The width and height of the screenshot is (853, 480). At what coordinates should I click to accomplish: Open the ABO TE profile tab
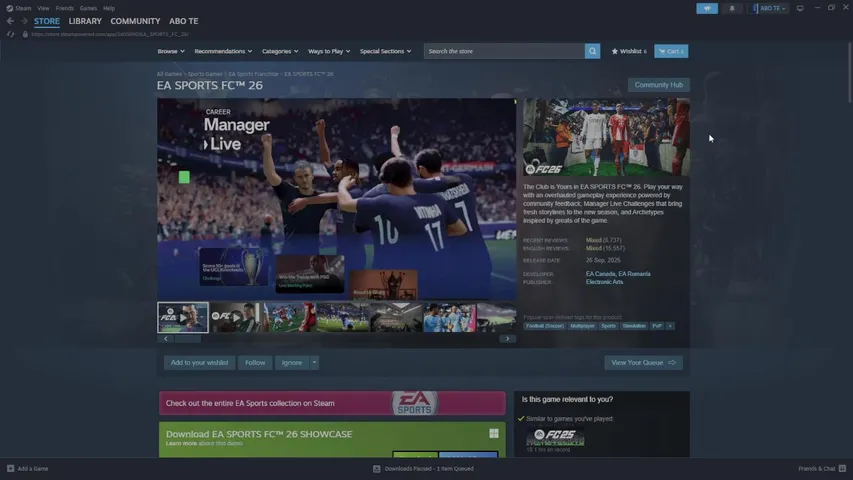click(x=183, y=21)
